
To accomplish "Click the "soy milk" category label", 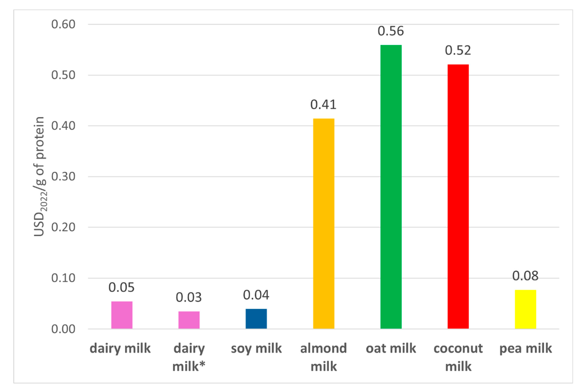I will (x=256, y=349).
